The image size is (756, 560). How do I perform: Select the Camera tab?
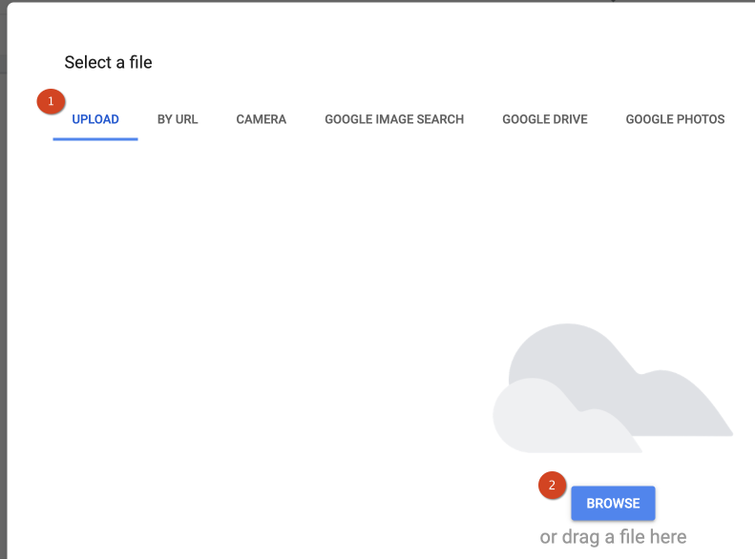pos(261,119)
